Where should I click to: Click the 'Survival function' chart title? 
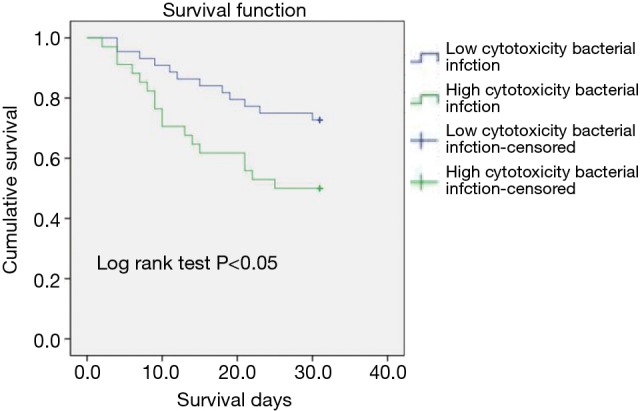pos(222,11)
